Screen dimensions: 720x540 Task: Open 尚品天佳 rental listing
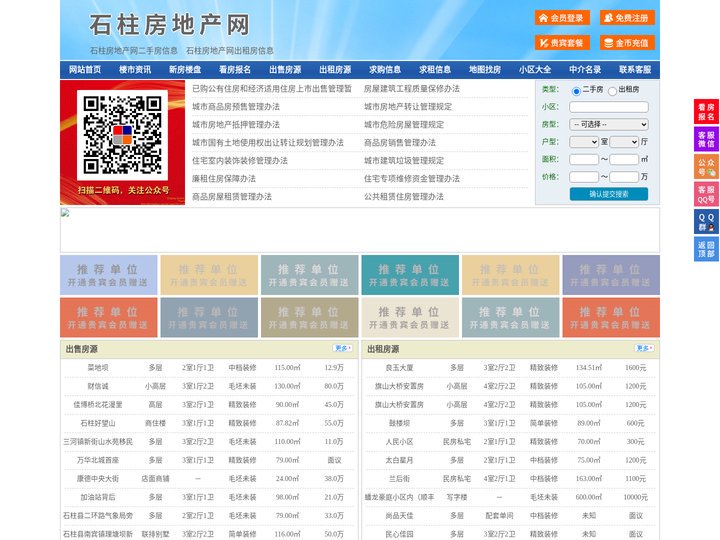tap(399, 516)
